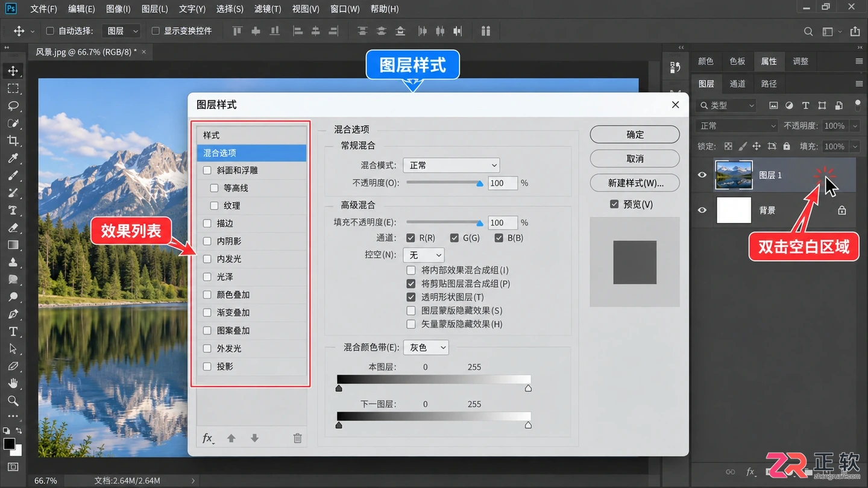Switch to the 颜色 panel tab
The width and height of the screenshot is (868, 488).
click(x=706, y=61)
